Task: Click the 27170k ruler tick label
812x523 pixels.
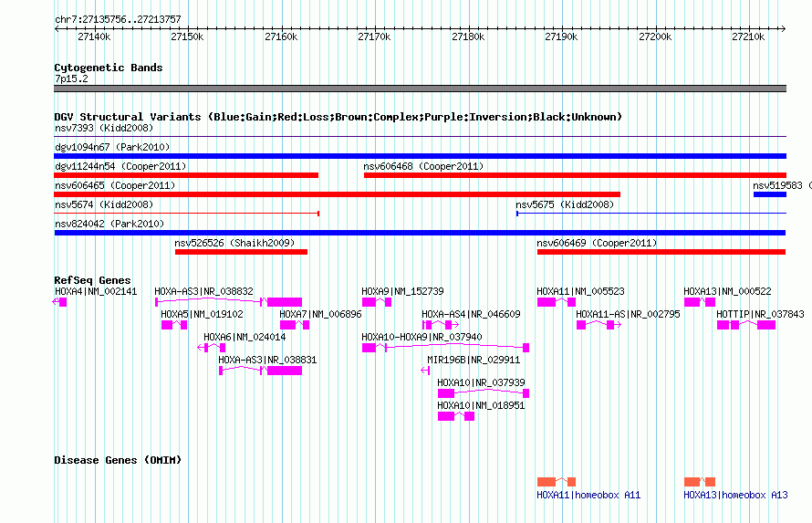Action: pos(374,37)
